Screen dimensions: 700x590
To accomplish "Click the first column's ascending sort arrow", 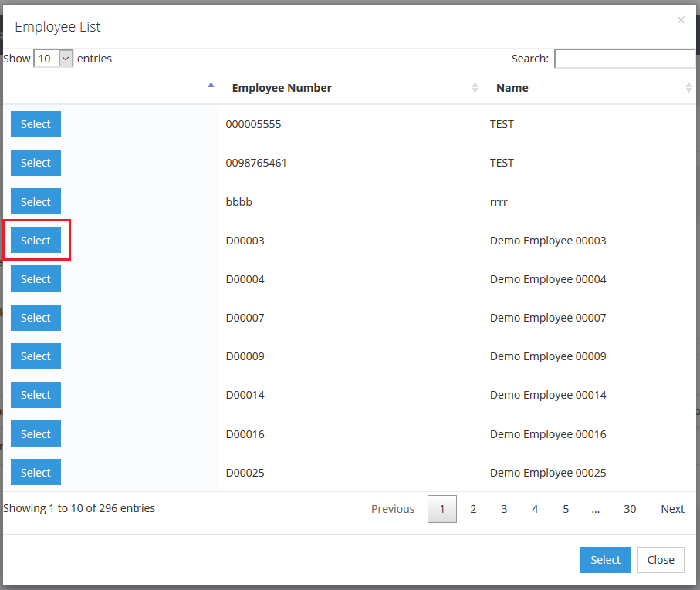I will 211,86.
